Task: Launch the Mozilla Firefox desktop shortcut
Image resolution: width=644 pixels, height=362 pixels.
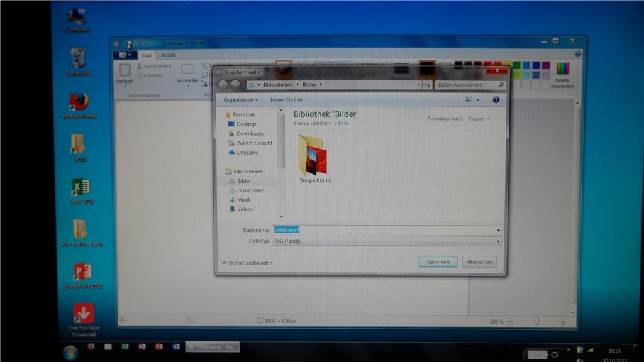Action: click(79, 106)
